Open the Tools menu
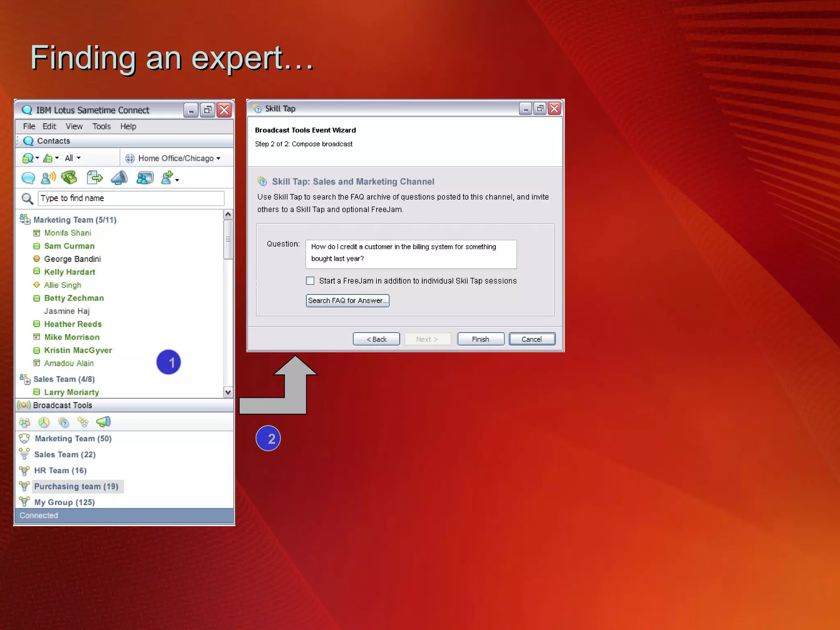840x630 pixels. pos(101,126)
